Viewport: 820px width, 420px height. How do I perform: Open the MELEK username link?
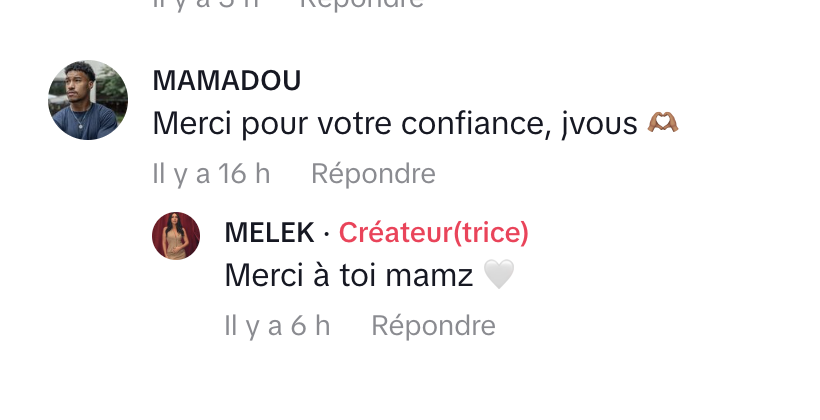270,233
